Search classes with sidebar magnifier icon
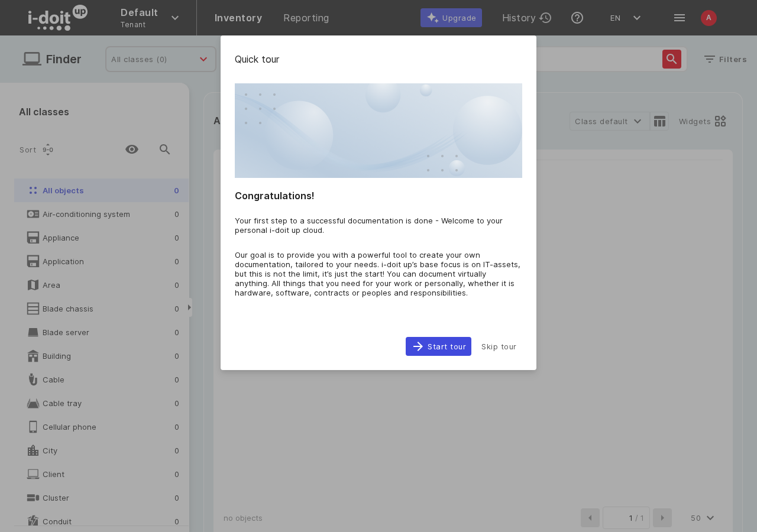 point(165,150)
